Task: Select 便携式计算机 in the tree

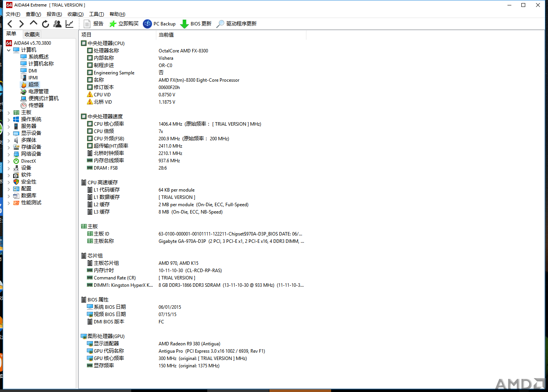Action: 44,98
